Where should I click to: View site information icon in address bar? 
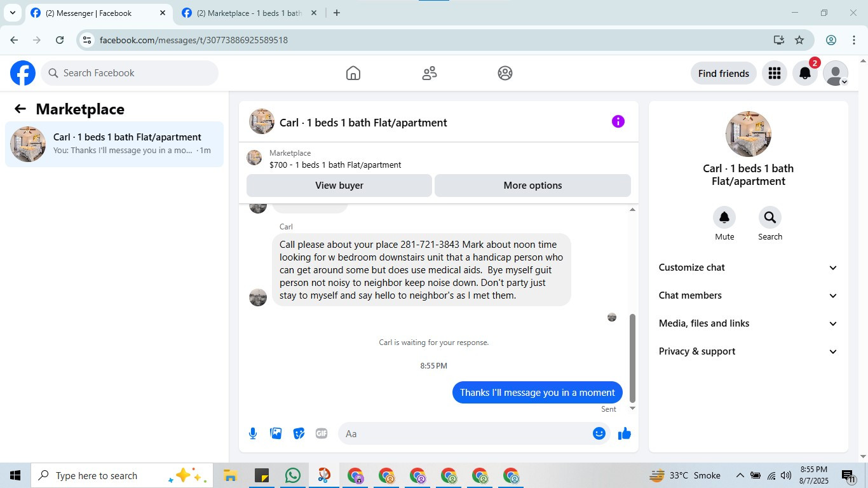click(x=88, y=40)
